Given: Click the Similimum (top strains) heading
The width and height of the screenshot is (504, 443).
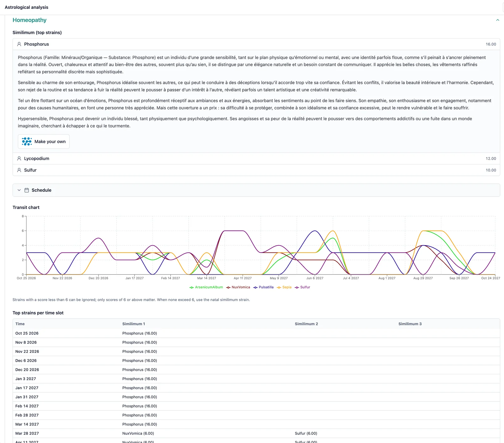Looking at the screenshot, I should pos(37,32).
